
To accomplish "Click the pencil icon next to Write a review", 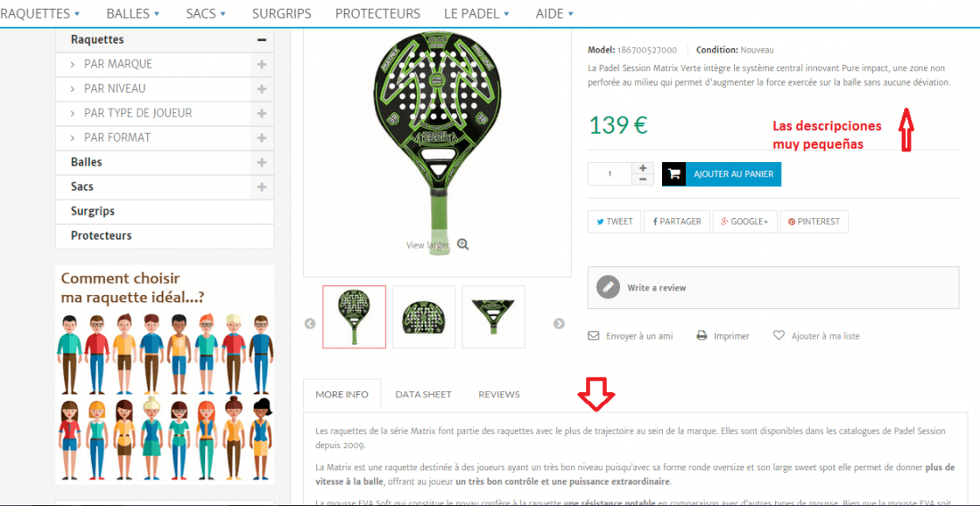I will (x=608, y=288).
